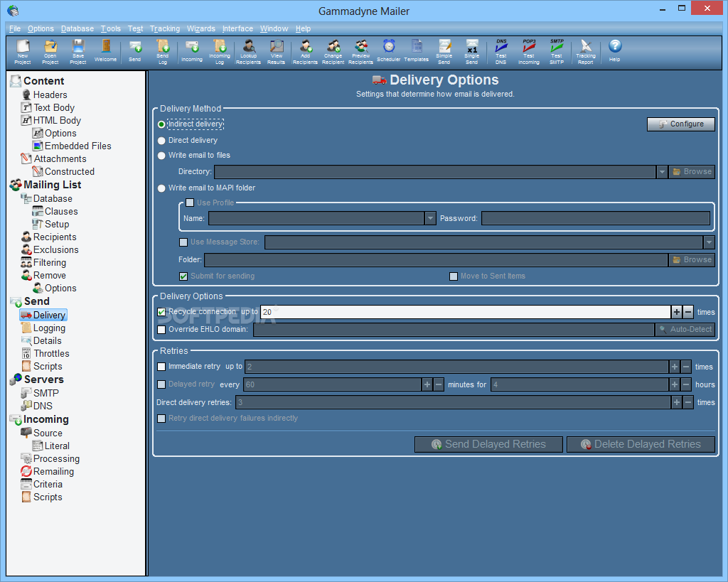
Task: Start a New Project from toolbar
Action: tap(22, 51)
